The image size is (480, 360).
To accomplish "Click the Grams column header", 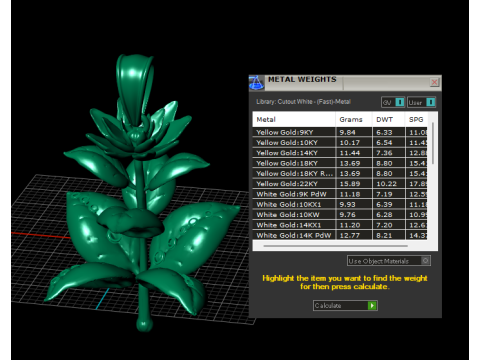I will 354,119.
